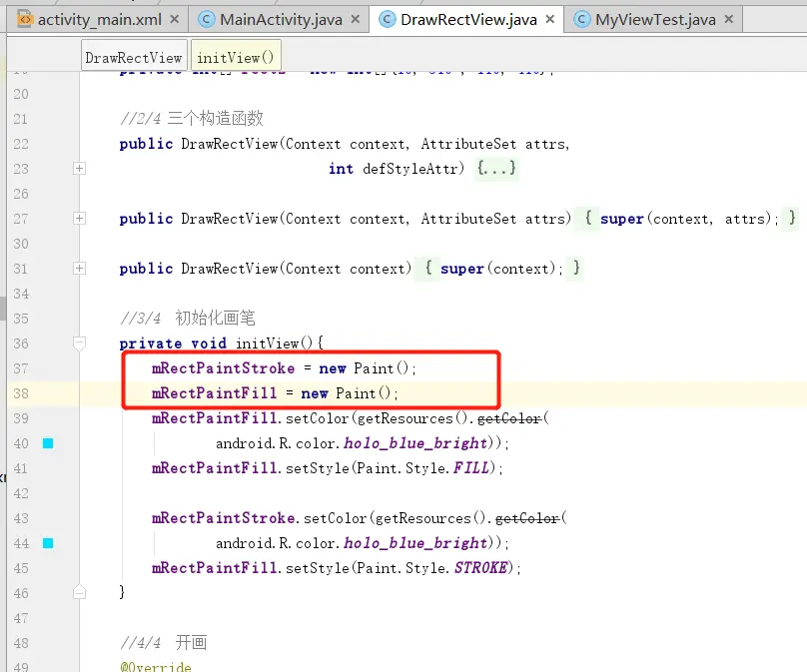The height and width of the screenshot is (672, 807).
Task: Close the activity_main.xml tab
Action: point(175,20)
